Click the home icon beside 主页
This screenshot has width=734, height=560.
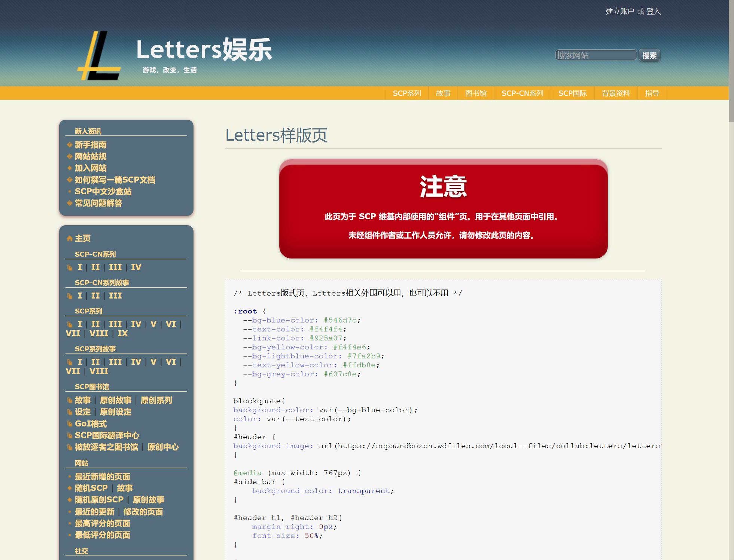(70, 238)
